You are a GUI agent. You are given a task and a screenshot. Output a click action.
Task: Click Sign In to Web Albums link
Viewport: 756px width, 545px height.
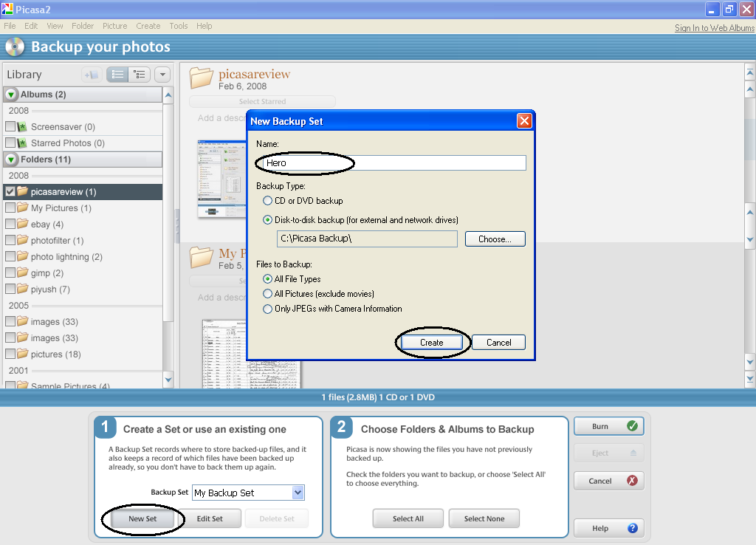pyautogui.click(x=714, y=28)
